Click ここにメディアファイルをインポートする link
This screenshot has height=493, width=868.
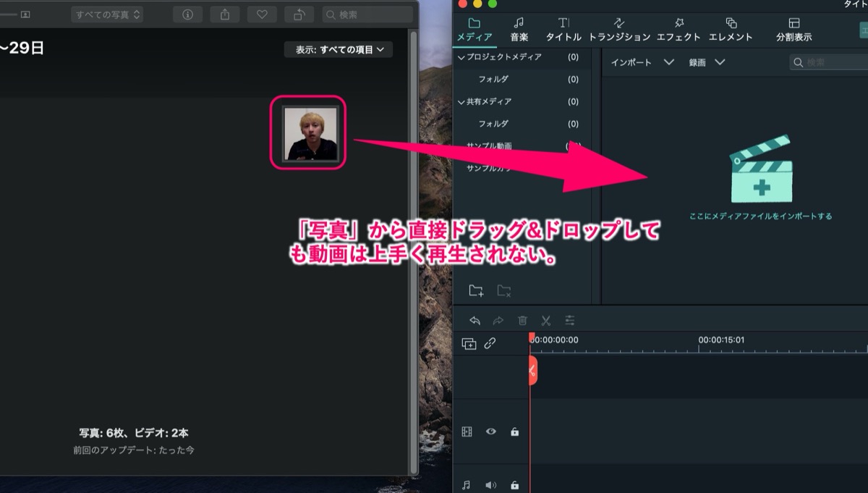[x=761, y=216]
